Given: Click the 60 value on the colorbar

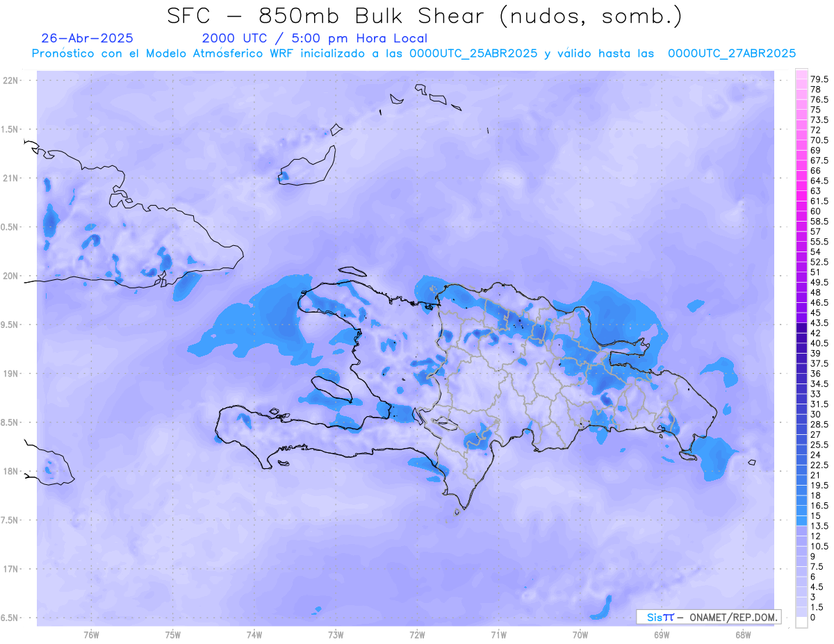Looking at the screenshot, I should coord(815,211).
